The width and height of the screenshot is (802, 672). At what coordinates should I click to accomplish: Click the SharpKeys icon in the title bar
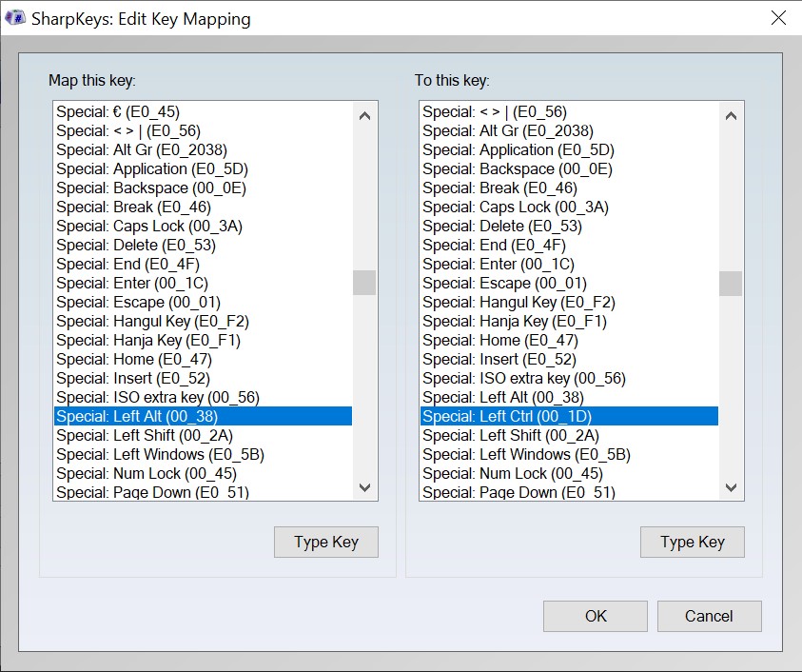coord(14,18)
